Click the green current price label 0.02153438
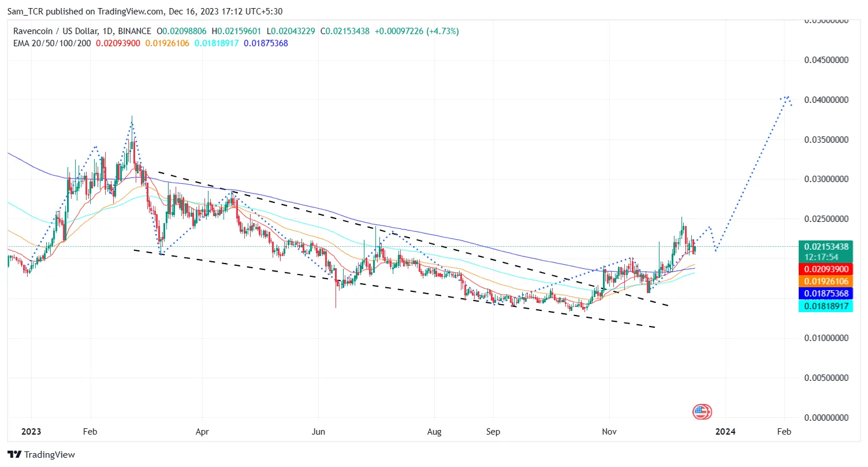This screenshot has height=467, width=868. pyautogui.click(x=826, y=246)
